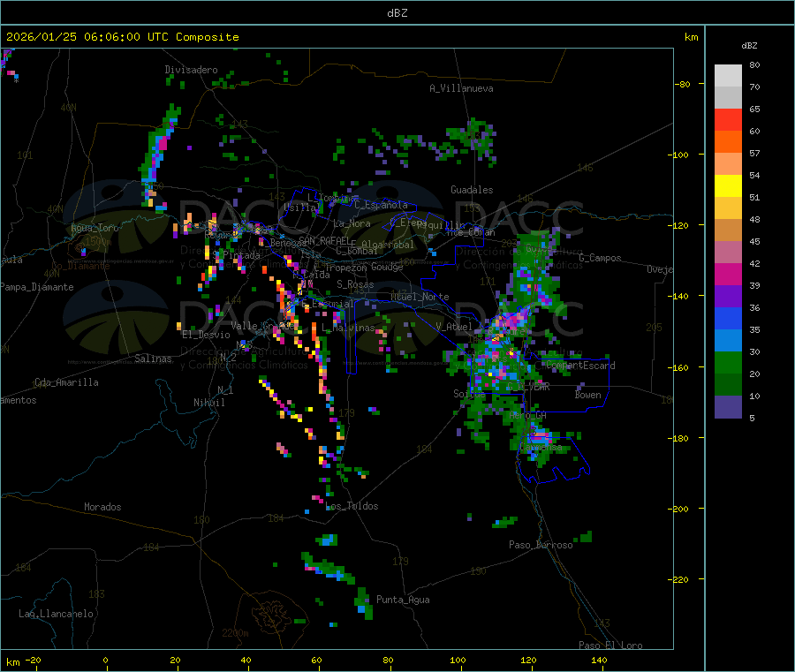Select the 35 dBZ blue legend swatch
Viewport: 795px width, 672px height.
click(x=728, y=318)
